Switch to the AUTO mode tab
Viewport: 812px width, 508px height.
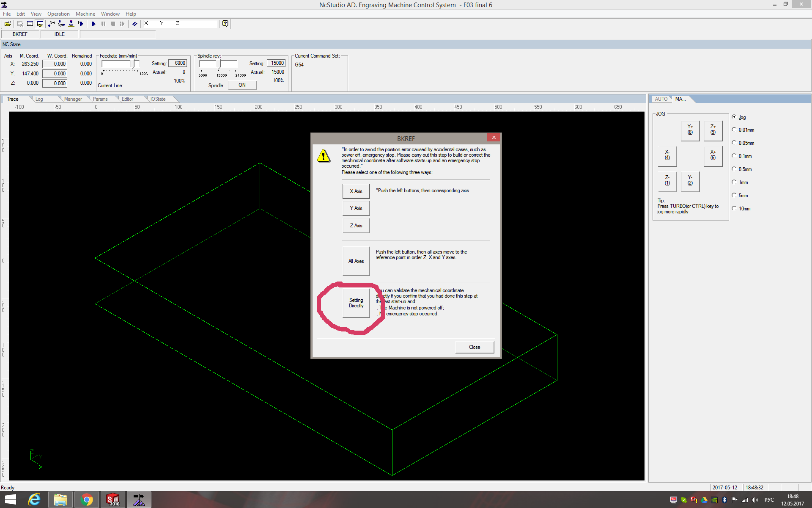(x=661, y=99)
